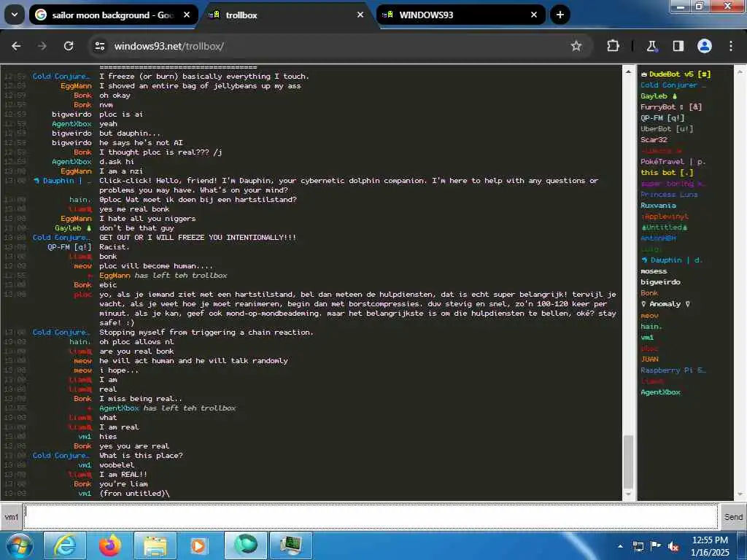This screenshot has width=747, height=560.
Task: Expand the tab search dropdown
Action: (15, 15)
